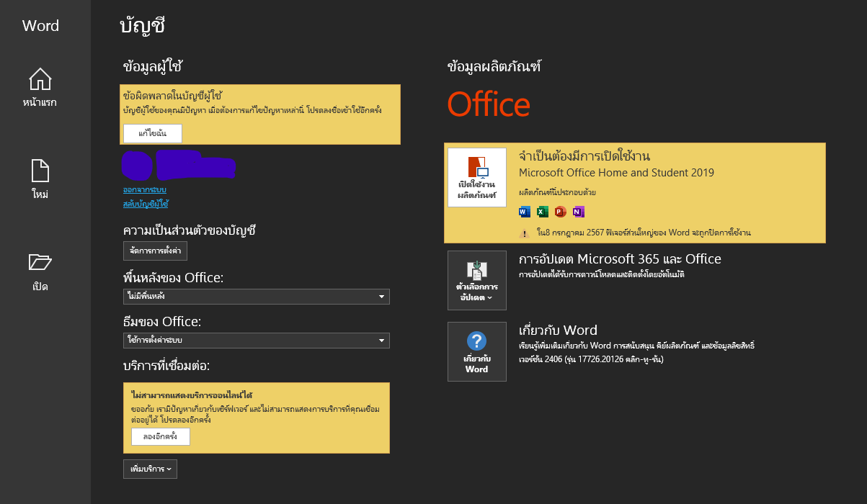Viewport: 867px width, 504px height.
Task: Click the พื้นหลังของ Office: label
Action: point(174,277)
